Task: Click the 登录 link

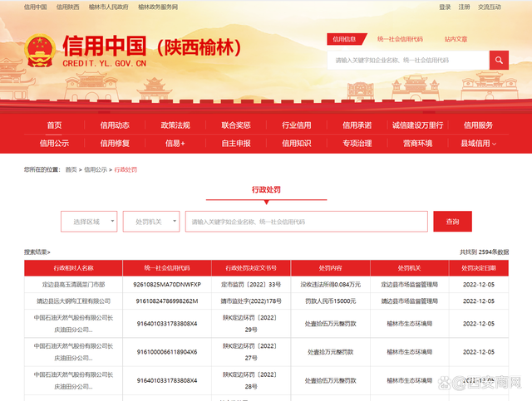Action: (445, 7)
